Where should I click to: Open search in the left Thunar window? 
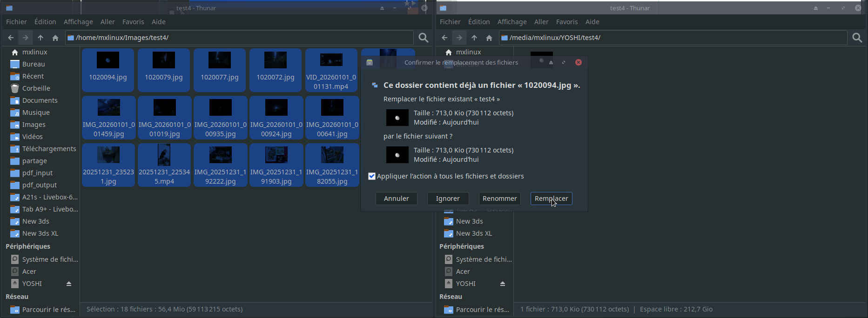(423, 38)
